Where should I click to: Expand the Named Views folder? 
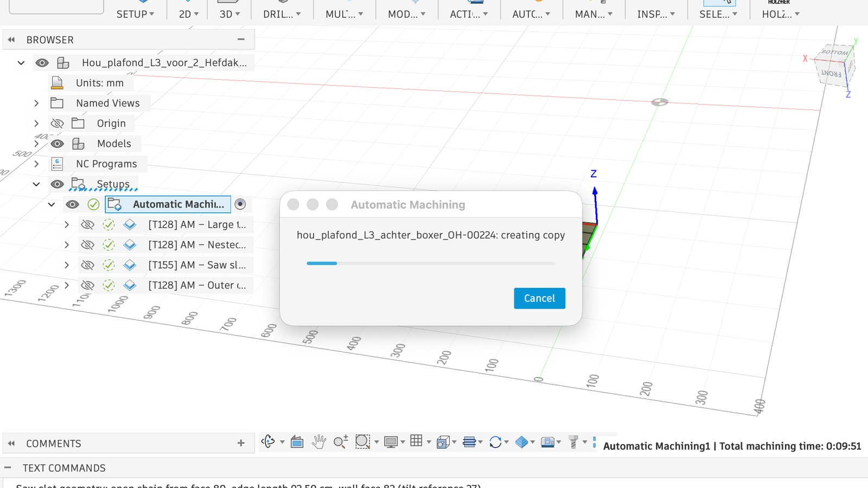click(x=36, y=103)
